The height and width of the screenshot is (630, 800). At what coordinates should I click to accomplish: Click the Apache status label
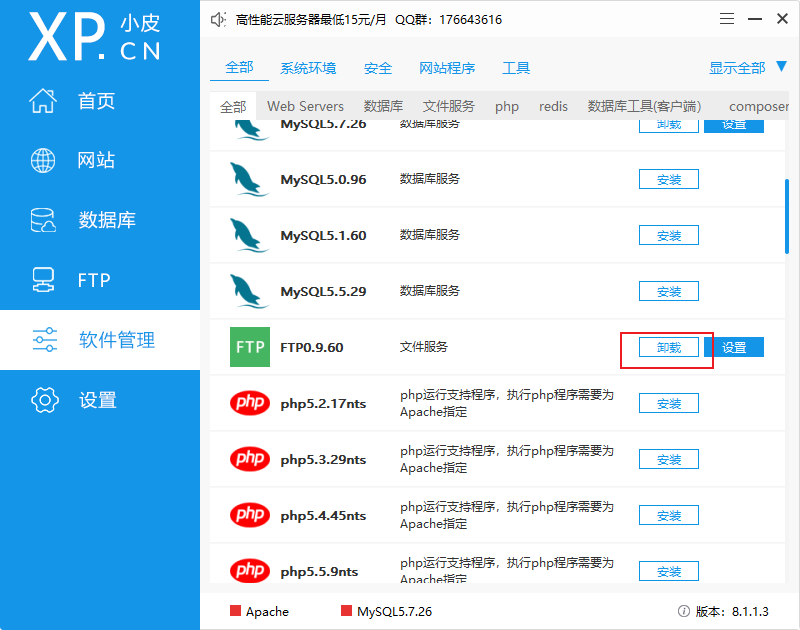pos(267,611)
